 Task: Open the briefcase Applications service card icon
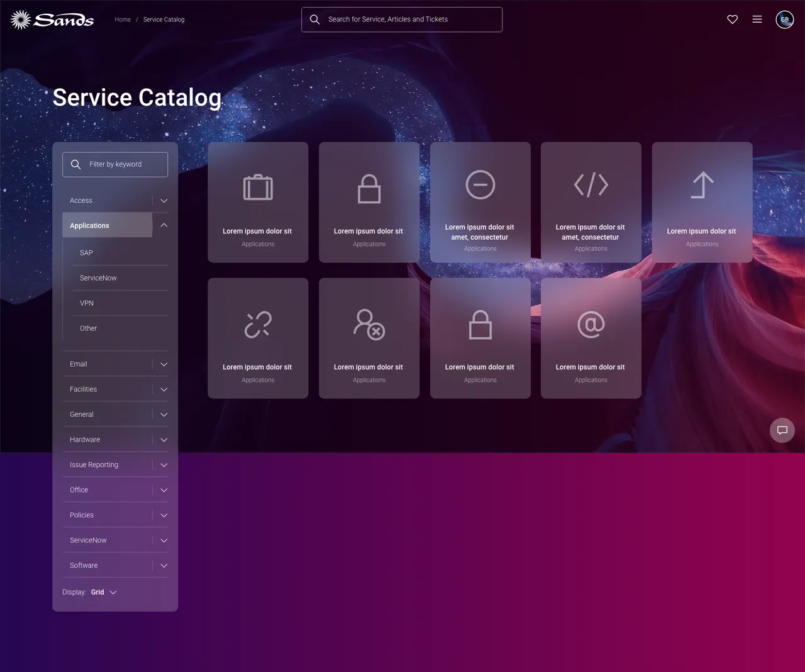pos(258,187)
